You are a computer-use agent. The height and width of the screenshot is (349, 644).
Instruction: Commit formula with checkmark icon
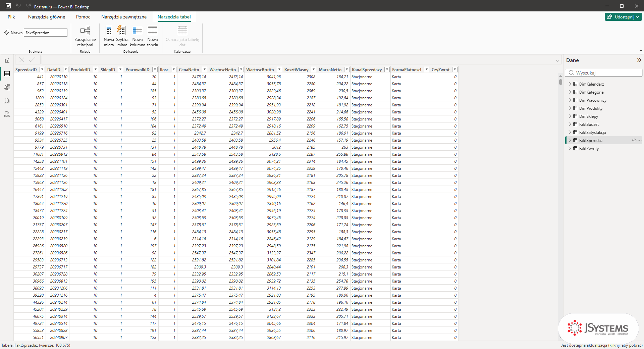tap(32, 60)
